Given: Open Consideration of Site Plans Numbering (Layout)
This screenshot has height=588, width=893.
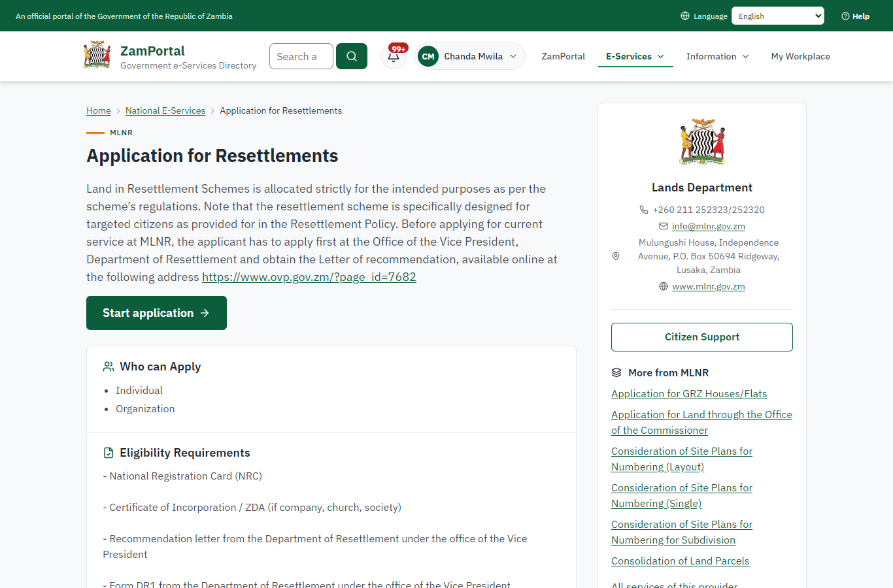Looking at the screenshot, I should pos(682,459).
